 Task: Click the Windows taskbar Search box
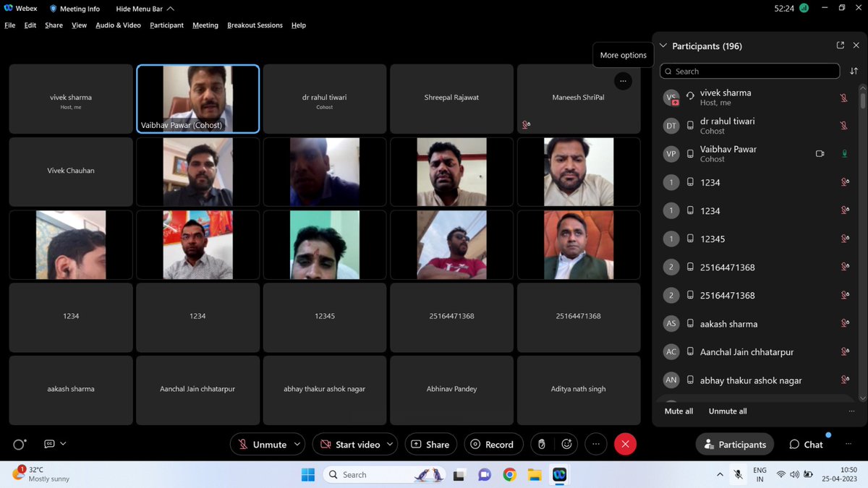click(383, 474)
